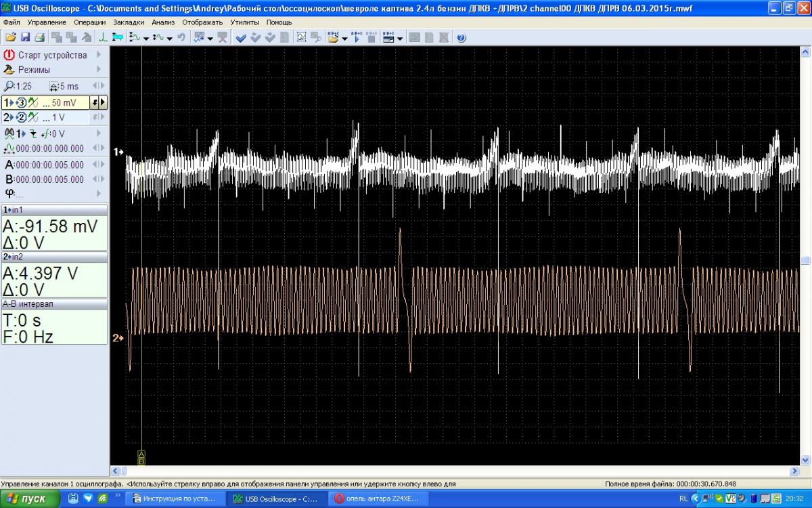812x508 pixels.
Task: Click the power icon beside Старт устройства
Action: point(9,55)
